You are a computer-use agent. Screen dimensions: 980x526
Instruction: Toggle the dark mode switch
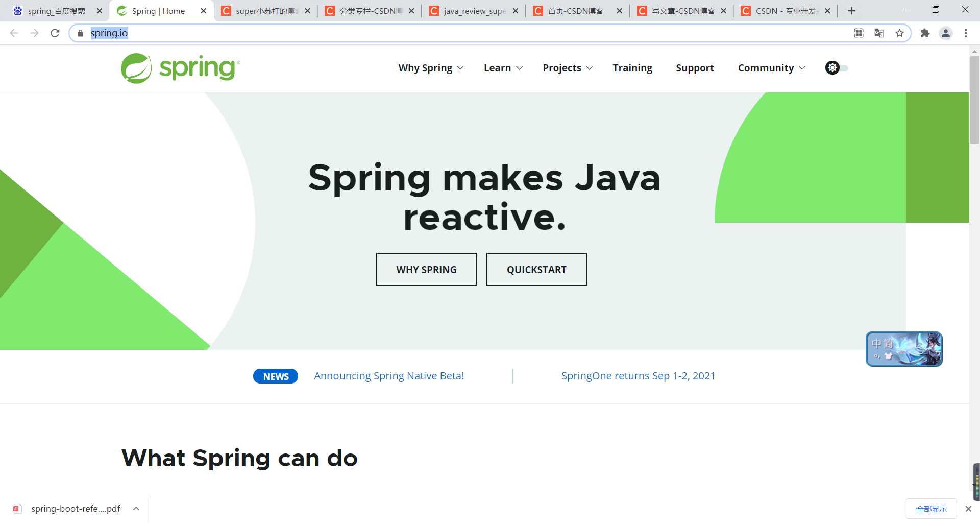pyautogui.click(x=845, y=68)
